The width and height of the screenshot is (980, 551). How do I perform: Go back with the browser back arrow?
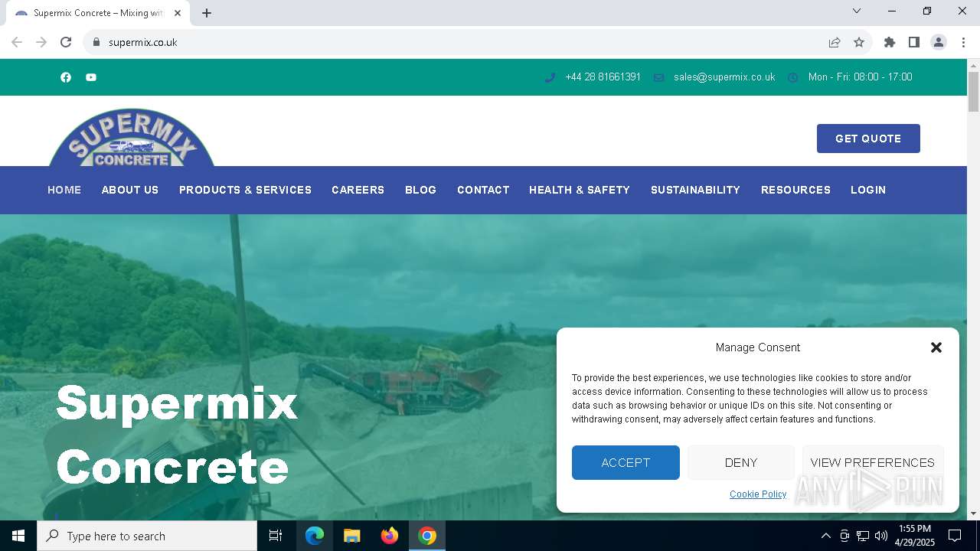[17, 42]
